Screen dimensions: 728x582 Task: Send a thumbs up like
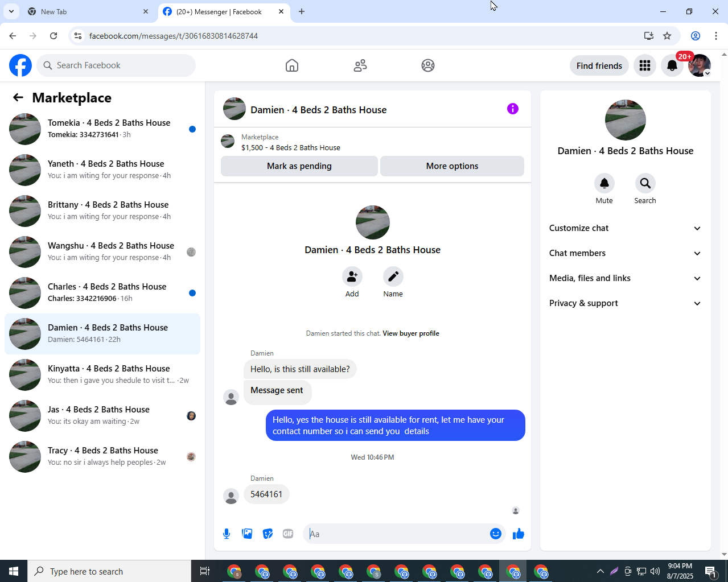(x=519, y=534)
